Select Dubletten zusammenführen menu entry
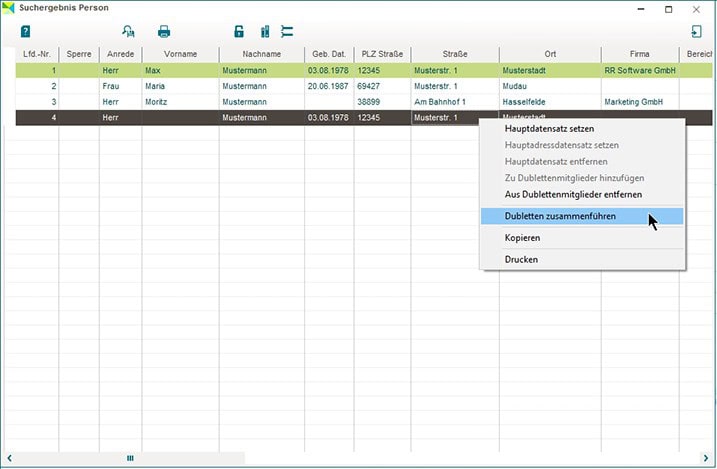Screen dimensions: 717x469 (582, 216)
